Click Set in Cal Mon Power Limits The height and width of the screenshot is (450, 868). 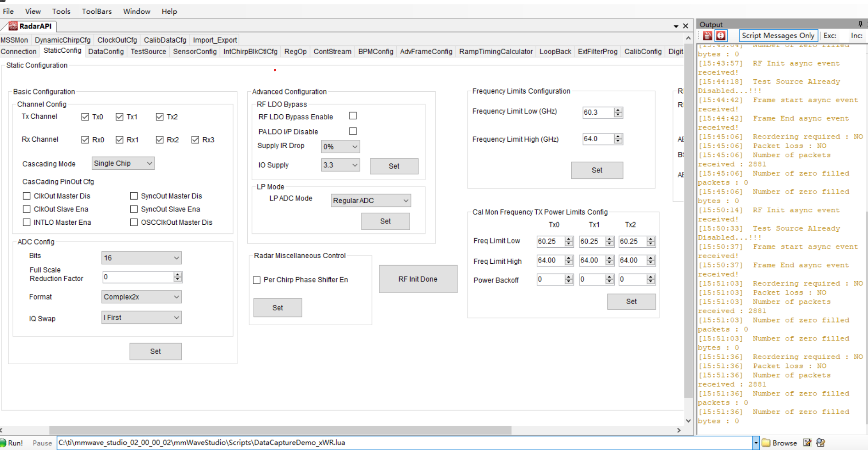tap(631, 301)
